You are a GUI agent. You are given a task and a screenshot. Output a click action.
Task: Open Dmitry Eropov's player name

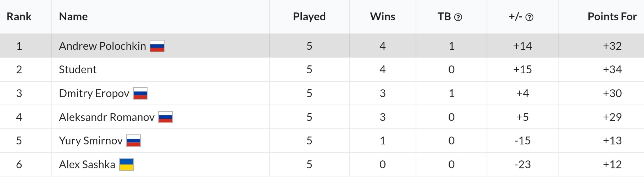(x=94, y=93)
